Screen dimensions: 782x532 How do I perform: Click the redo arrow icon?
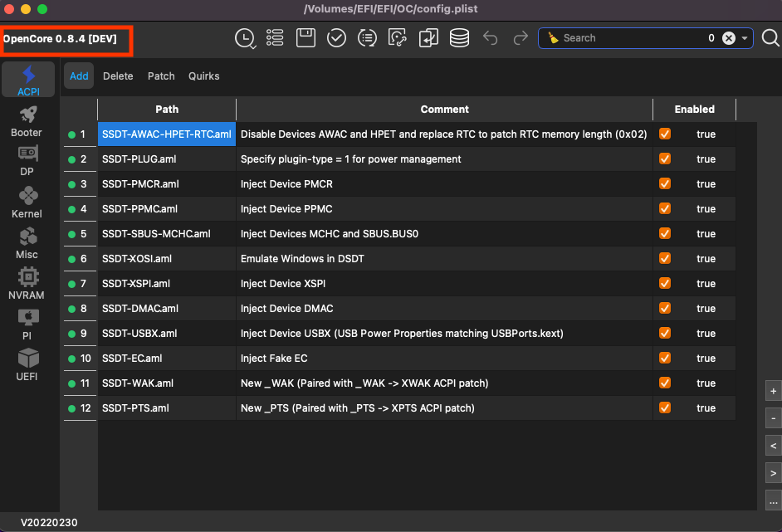point(521,38)
